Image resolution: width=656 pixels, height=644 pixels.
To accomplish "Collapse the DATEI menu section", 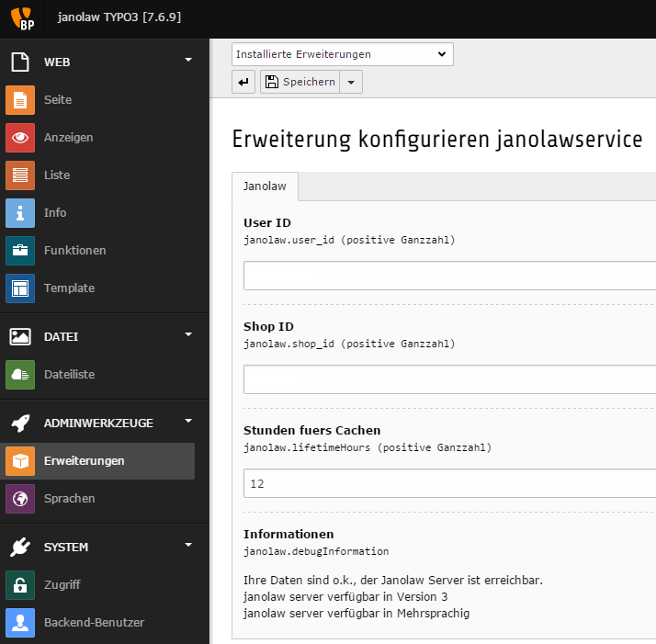I will click(188, 334).
